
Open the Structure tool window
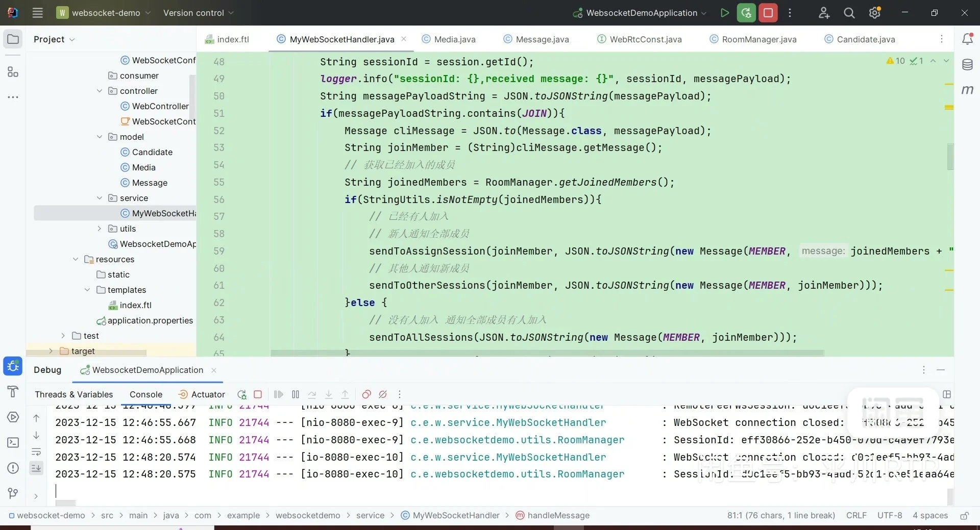click(x=13, y=72)
